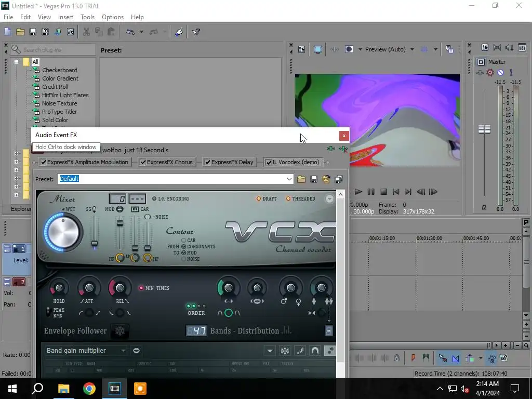Open the Undo history dropdown arrow

pos(141,32)
